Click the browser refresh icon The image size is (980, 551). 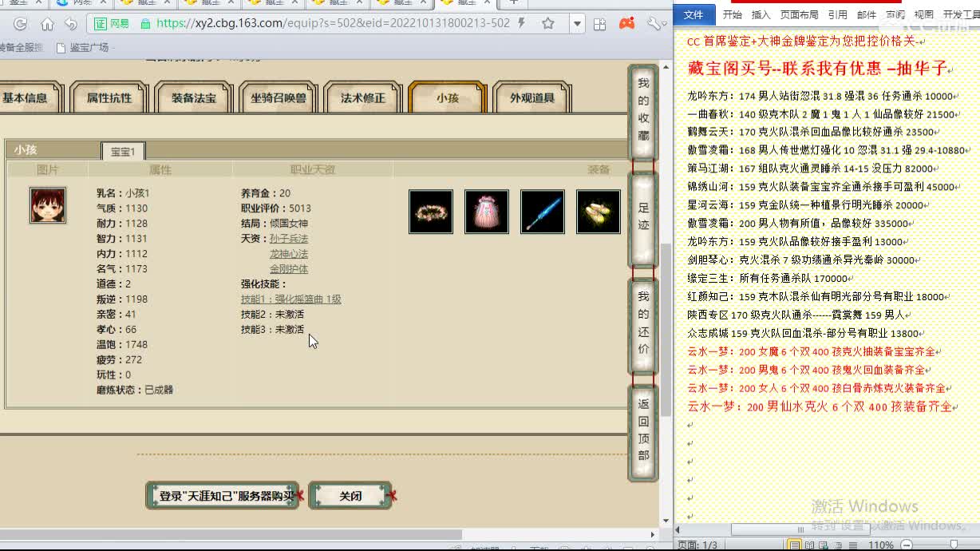21,24
